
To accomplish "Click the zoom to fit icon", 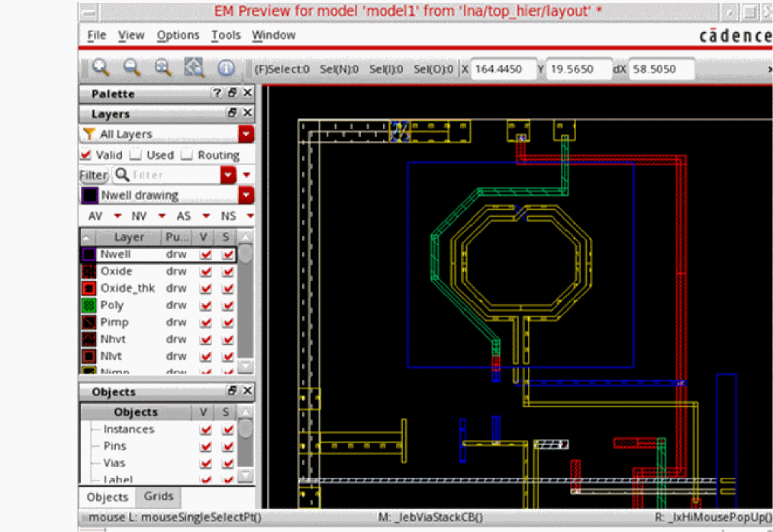I will point(194,68).
